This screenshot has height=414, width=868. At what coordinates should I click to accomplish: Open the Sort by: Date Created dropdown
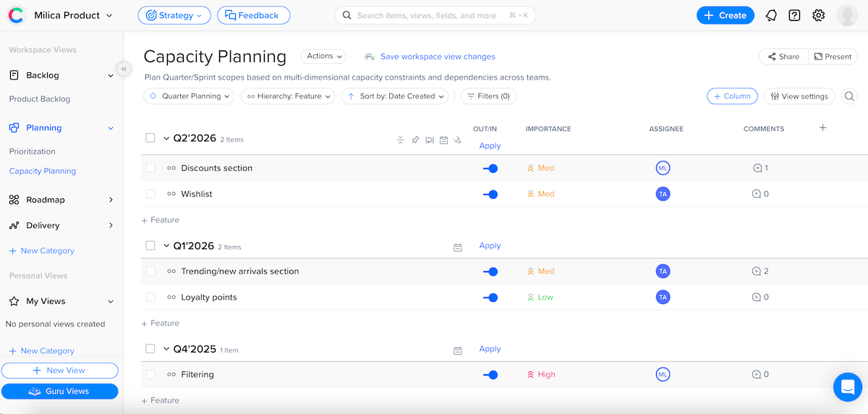pyautogui.click(x=394, y=96)
